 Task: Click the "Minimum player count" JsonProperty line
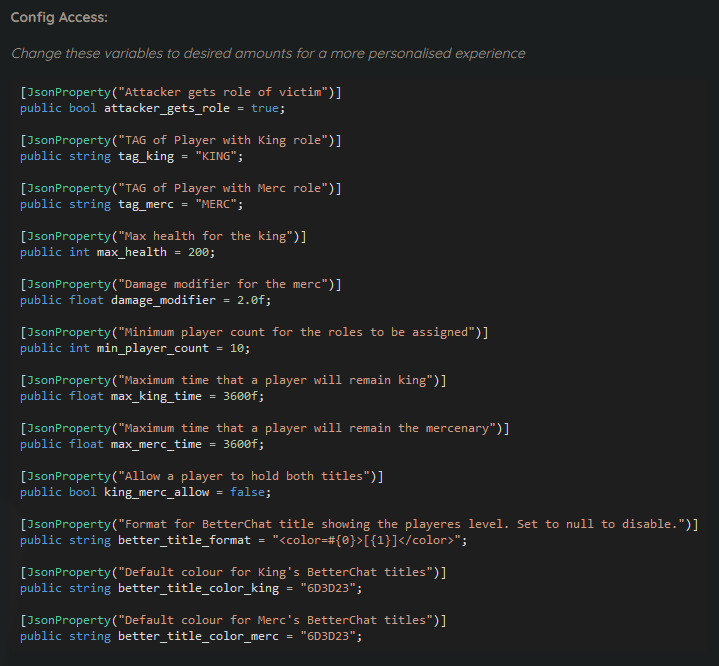(254, 332)
